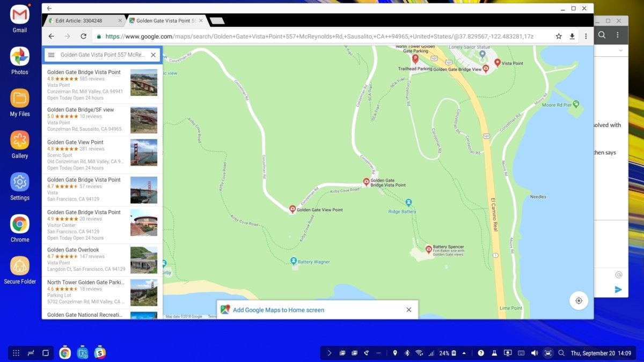Select Golden Gate View Point map pin

292,209
